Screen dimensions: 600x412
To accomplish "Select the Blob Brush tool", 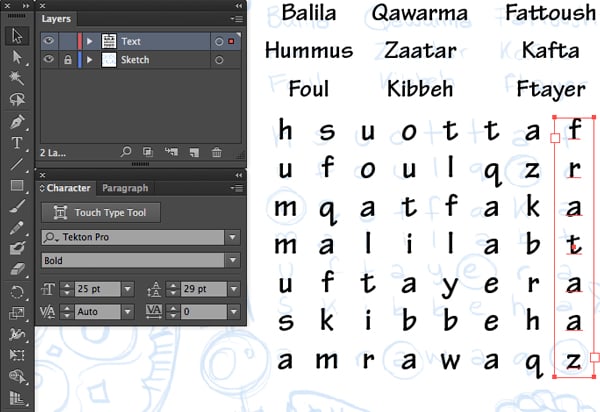I will [17, 249].
